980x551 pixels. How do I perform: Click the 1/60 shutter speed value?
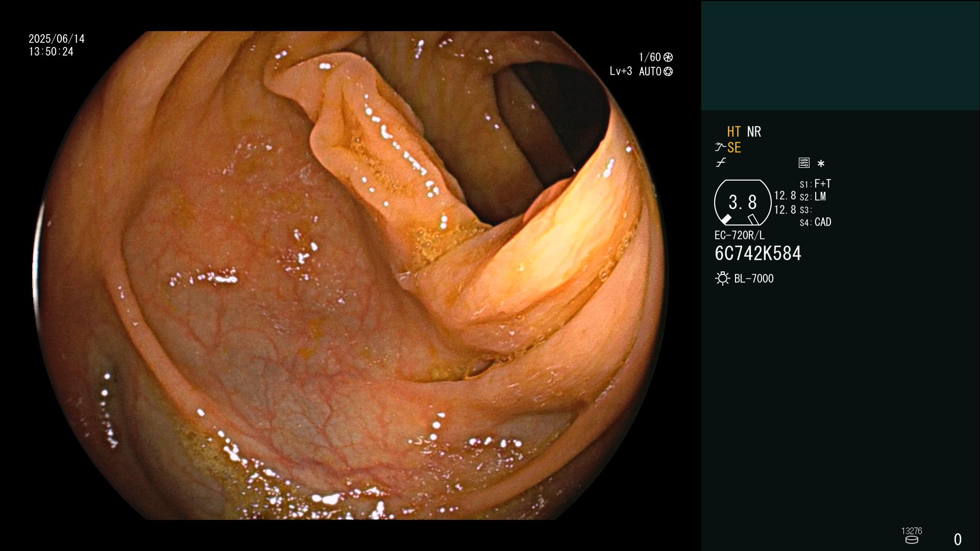650,57
